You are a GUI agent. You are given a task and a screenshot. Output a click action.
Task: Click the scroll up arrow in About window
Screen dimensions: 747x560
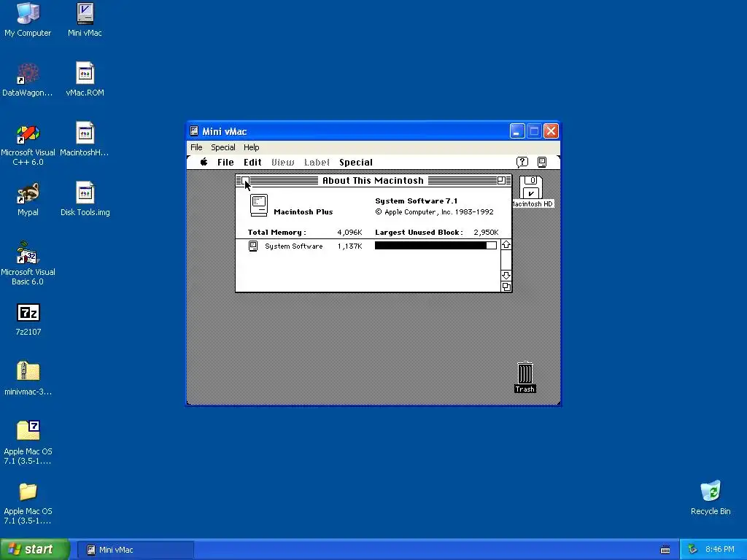pyautogui.click(x=506, y=245)
